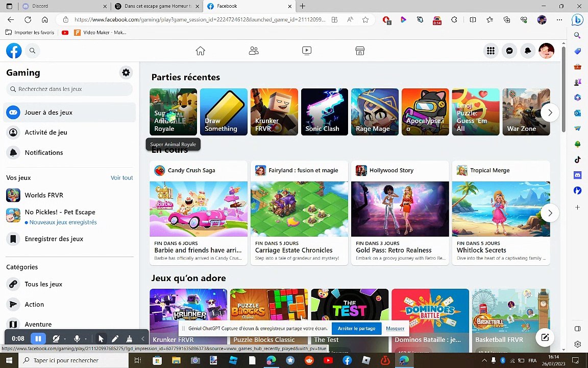Click the Facebook logo
Image resolution: width=588 pixels, height=368 pixels.
pos(14,51)
